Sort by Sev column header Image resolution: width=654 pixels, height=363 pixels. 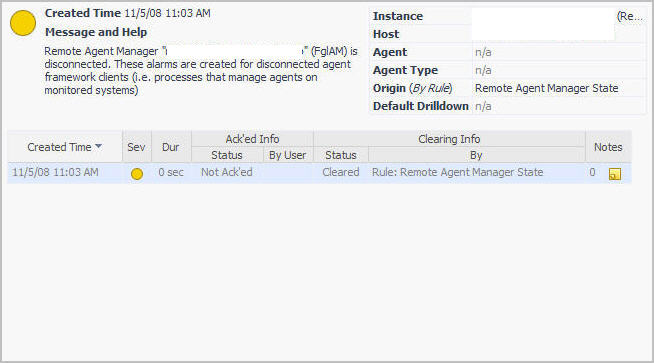[x=136, y=147]
